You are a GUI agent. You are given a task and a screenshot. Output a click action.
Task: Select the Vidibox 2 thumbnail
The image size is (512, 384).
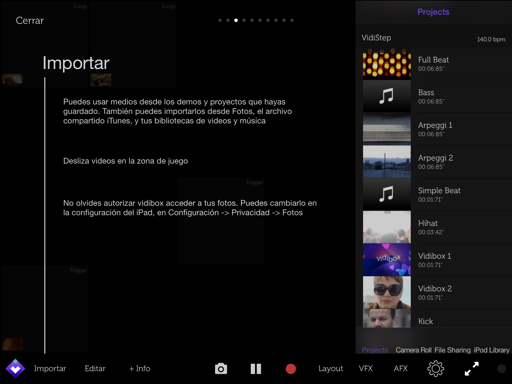(387, 292)
